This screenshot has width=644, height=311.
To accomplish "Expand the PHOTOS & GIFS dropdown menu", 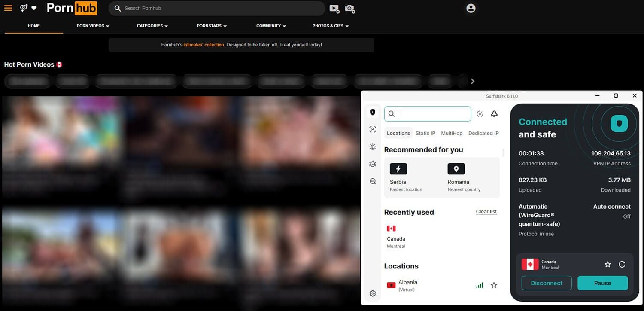I will [x=331, y=26].
